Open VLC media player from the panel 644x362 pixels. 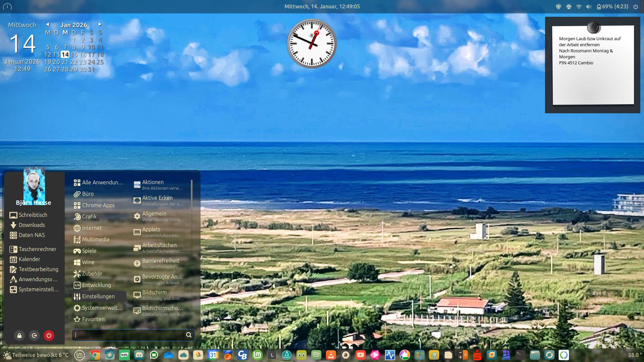[x=331, y=355]
